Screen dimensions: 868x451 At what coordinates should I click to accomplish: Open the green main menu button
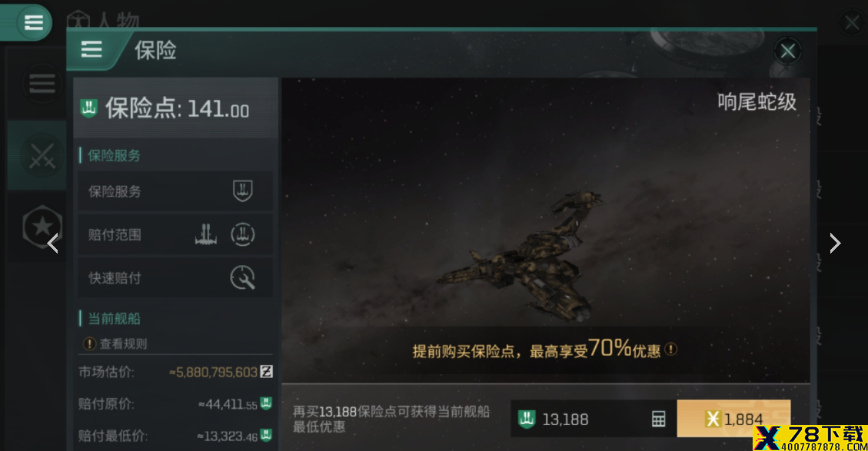pos(33,22)
